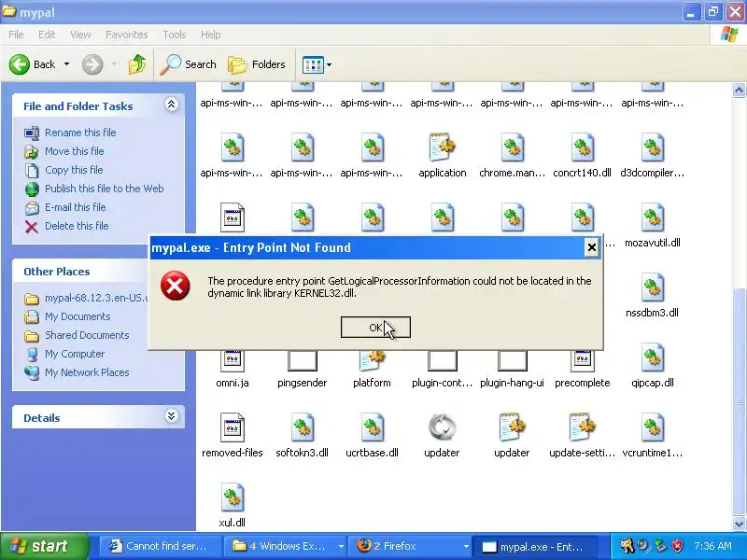This screenshot has height=560, width=747.
Task: Open the Search pane
Action: click(x=189, y=64)
